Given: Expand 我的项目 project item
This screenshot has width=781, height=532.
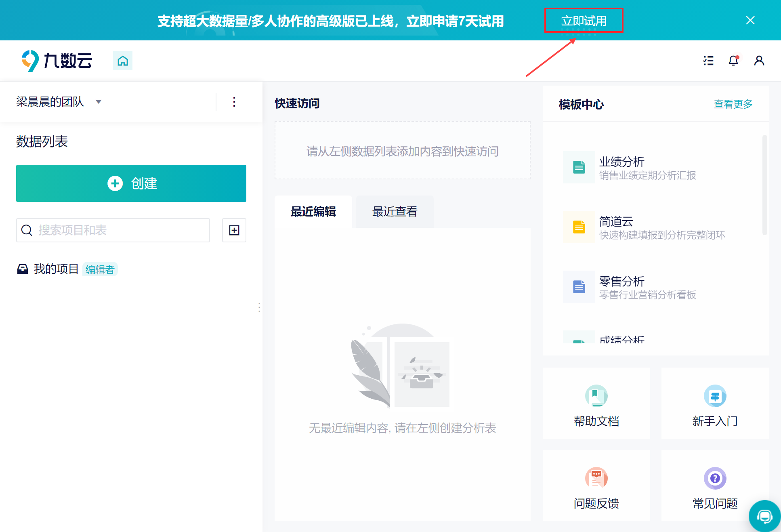Looking at the screenshot, I should tap(56, 269).
